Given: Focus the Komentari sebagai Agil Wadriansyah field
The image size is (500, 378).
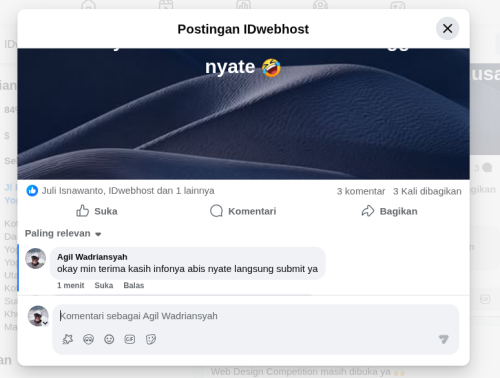Looking at the screenshot, I should point(256,316).
